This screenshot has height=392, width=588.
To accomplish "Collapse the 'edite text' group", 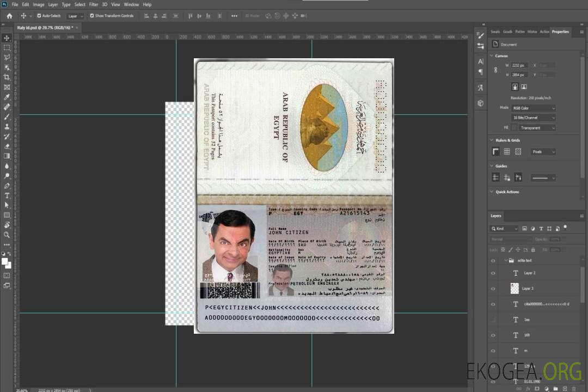I will click(x=505, y=260).
